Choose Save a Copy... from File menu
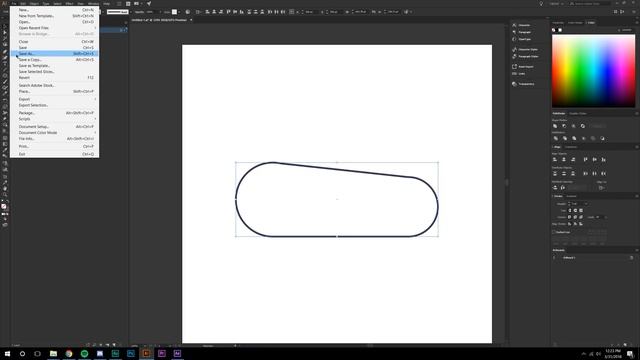This screenshot has width=640, height=360. (x=54, y=60)
